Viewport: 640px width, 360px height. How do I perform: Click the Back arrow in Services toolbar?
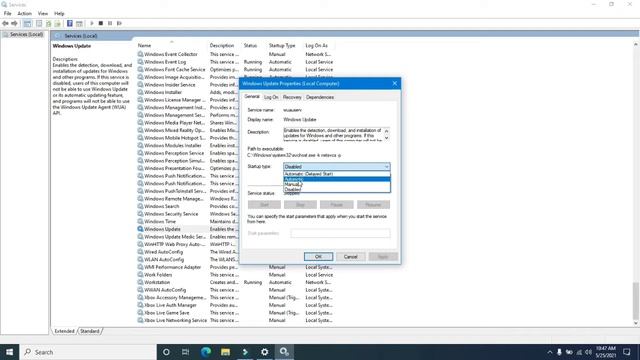(5, 23)
